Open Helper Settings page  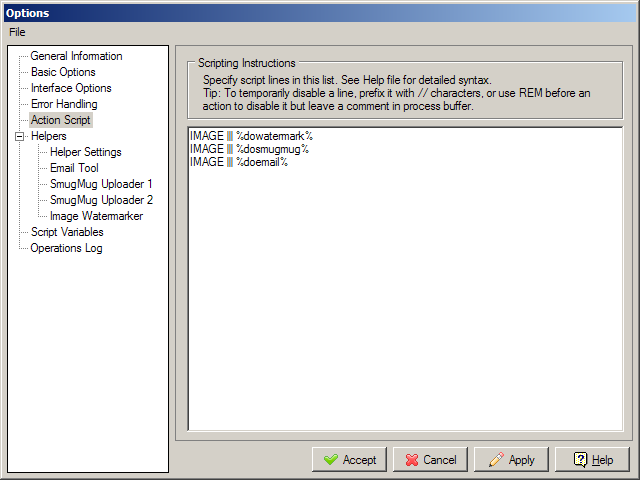pyautogui.click(x=86, y=152)
